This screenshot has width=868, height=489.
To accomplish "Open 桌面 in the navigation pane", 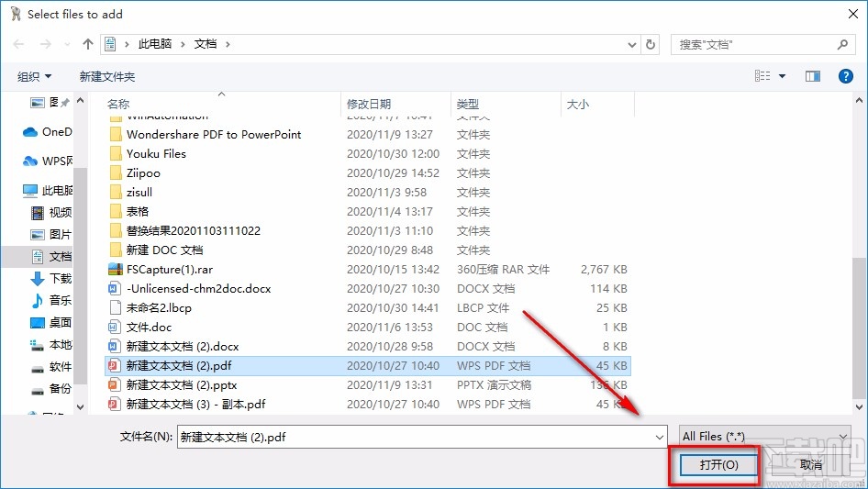I will coord(51,323).
